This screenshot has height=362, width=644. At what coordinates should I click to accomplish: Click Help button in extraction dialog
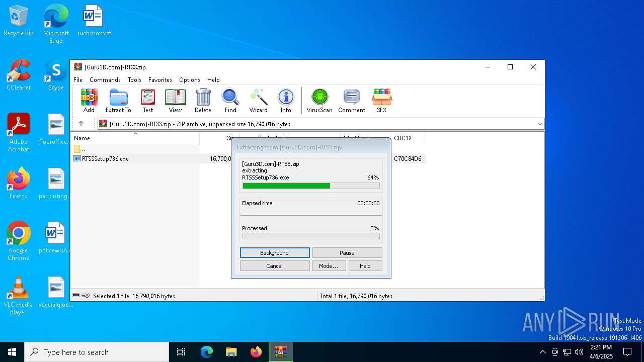point(365,266)
